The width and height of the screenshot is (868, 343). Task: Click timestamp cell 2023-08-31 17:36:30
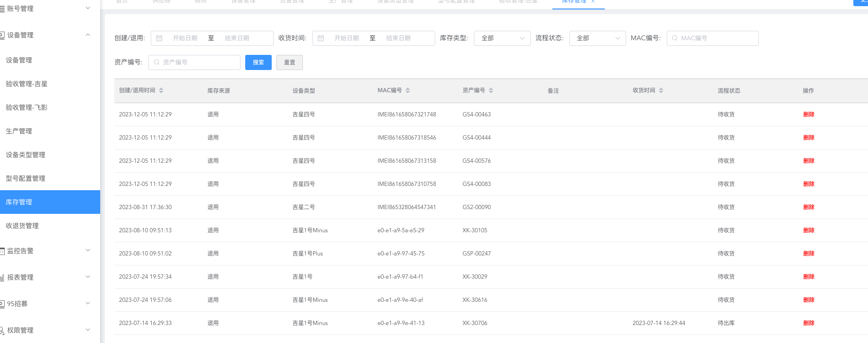146,207
